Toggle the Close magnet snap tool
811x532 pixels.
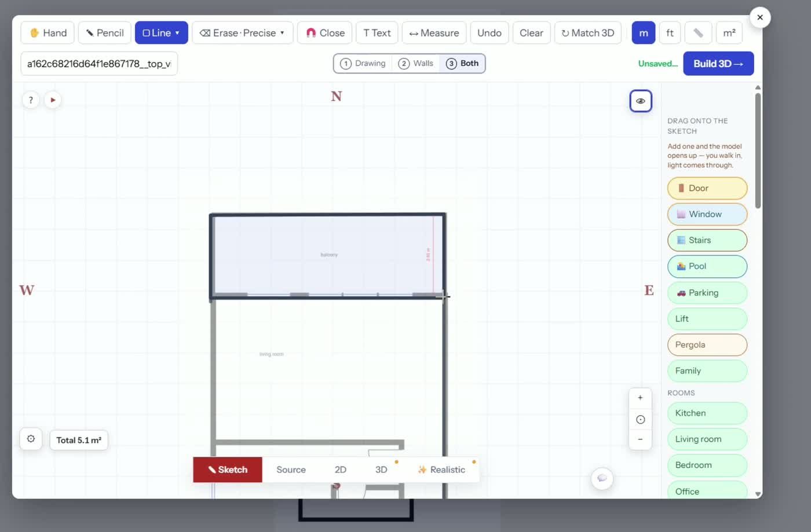[x=325, y=33]
